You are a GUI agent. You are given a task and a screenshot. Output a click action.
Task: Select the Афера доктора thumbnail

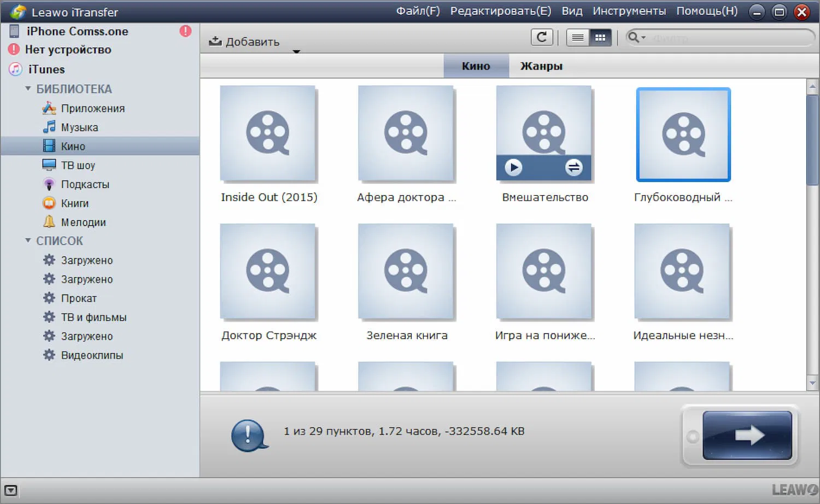pos(406,133)
